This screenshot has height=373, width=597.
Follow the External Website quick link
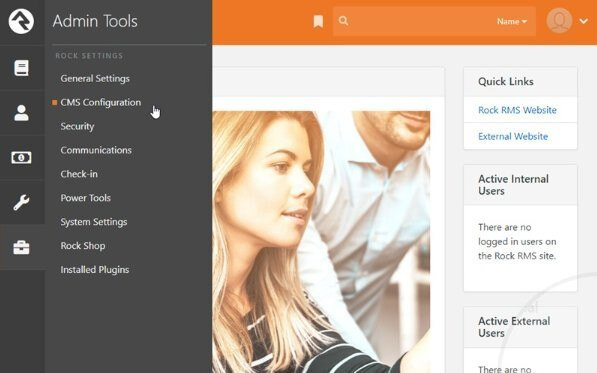[513, 136]
